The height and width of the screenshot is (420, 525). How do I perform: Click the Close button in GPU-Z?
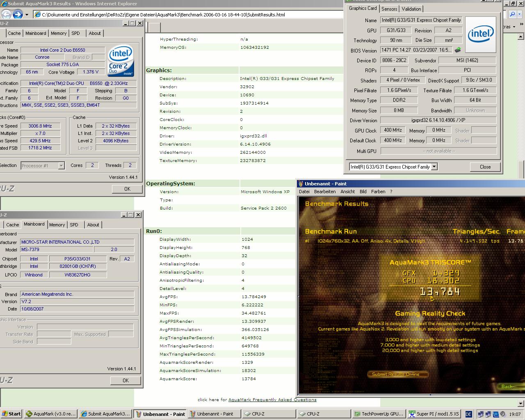point(485,167)
